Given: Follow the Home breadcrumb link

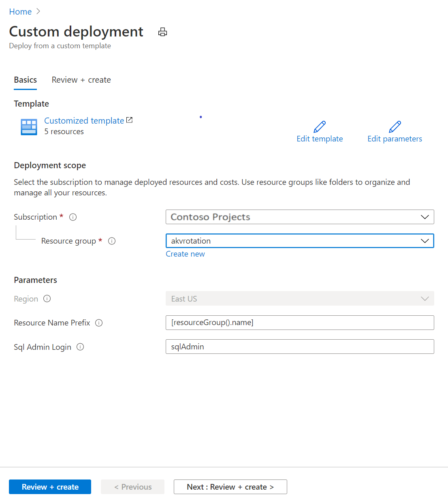Looking at the screenshot, I should tap(20, 11).
